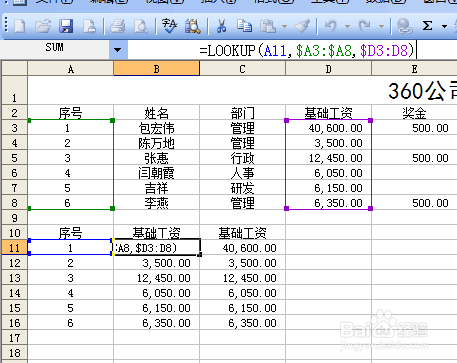Click the Select All corner box
457x363 pixels.
point(14,69)
